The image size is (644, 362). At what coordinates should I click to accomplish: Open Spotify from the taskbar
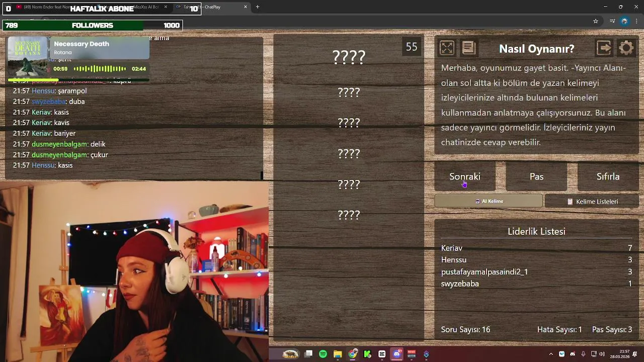[x=323, y=354]
